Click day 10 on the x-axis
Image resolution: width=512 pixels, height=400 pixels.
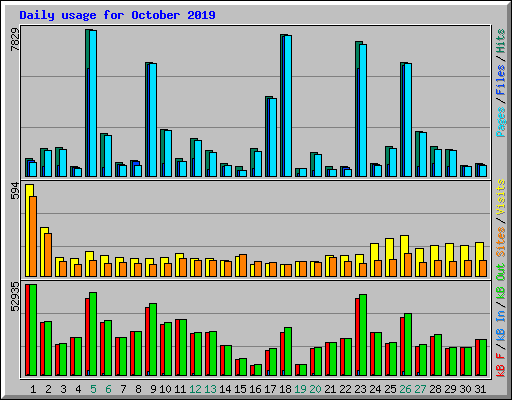point(165,389)
